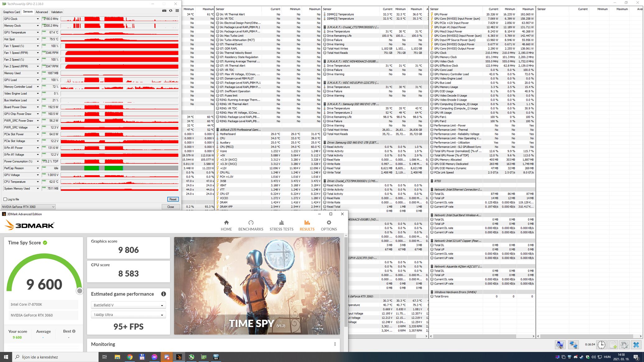This screenshot has width=644, height=362.
Task: Click the HUN input language indicator
Action: (x=607, y=357)
